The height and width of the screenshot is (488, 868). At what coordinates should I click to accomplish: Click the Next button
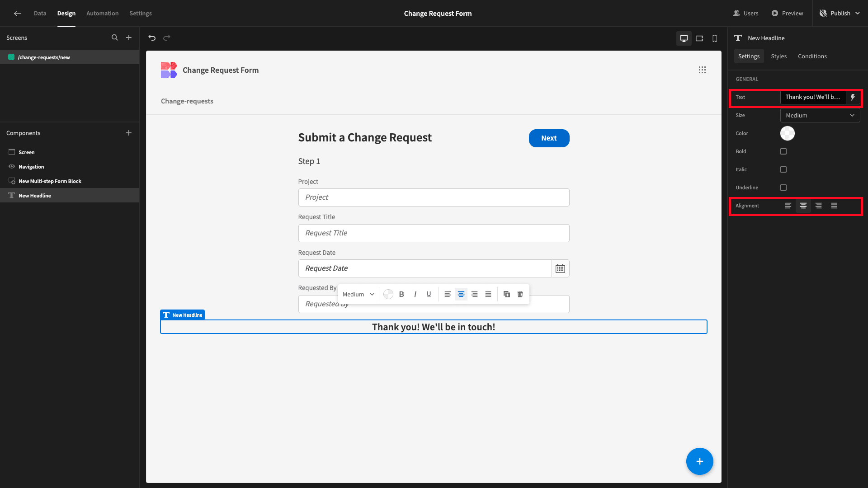coord(549,138)
